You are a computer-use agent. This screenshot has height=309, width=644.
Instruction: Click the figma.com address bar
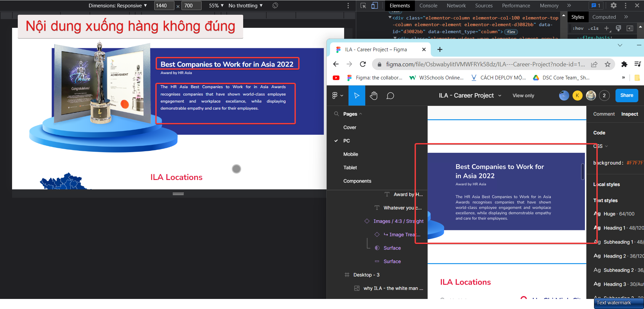tap(485, 64)
